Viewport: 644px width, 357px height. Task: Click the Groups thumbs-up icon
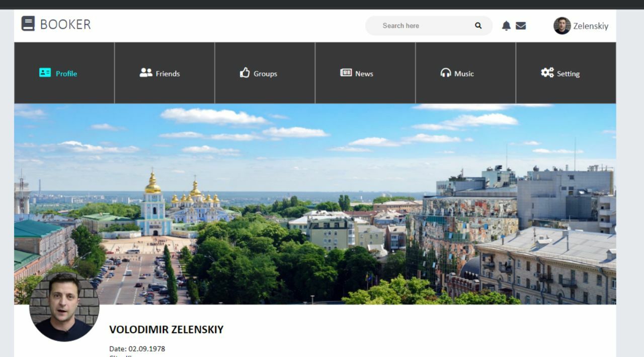[245, 73]
